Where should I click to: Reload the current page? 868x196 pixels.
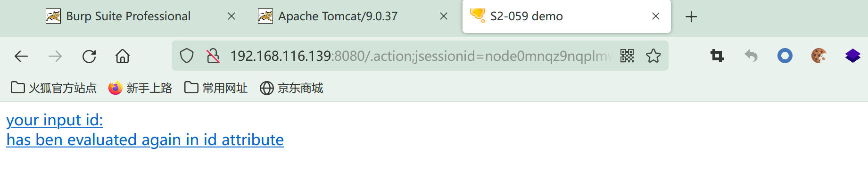coord(89,57)
